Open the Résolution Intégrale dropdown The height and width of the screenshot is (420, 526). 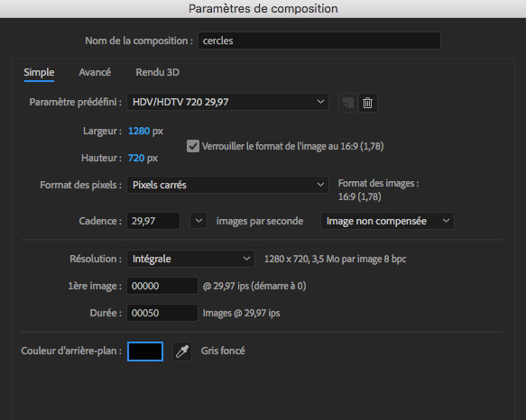[190, 259]
